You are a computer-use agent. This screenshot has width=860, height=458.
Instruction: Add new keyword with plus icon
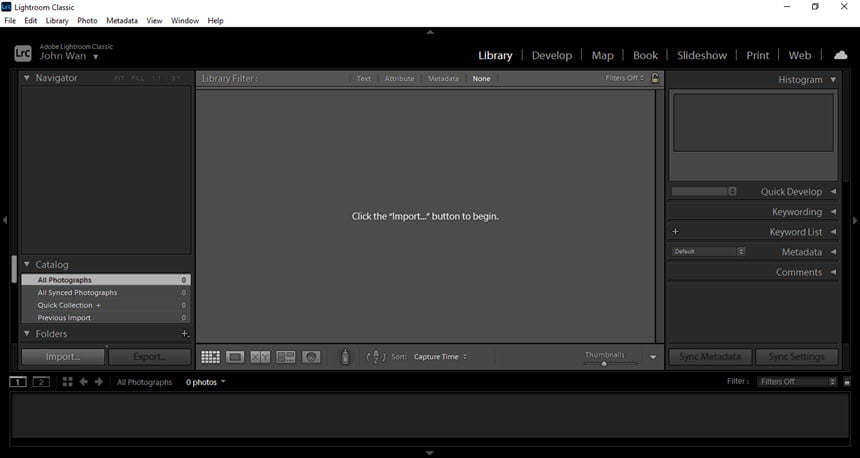pyautogui.click(x=676, y=231)
